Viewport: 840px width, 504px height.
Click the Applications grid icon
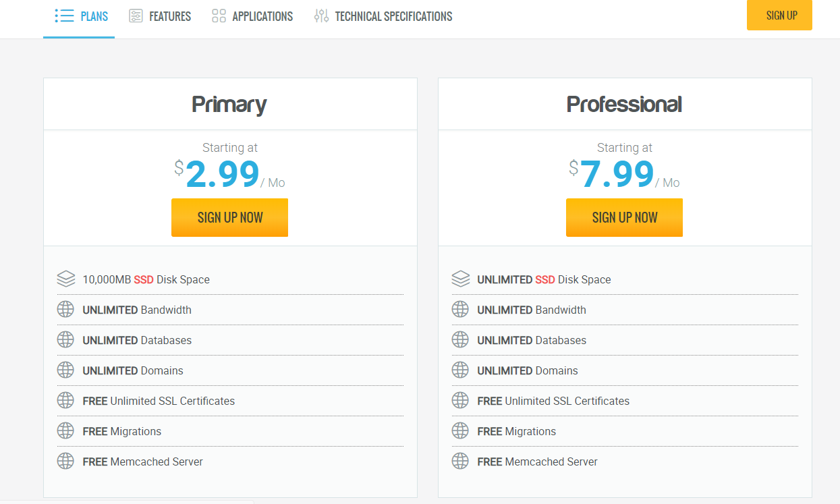point(219,16)
